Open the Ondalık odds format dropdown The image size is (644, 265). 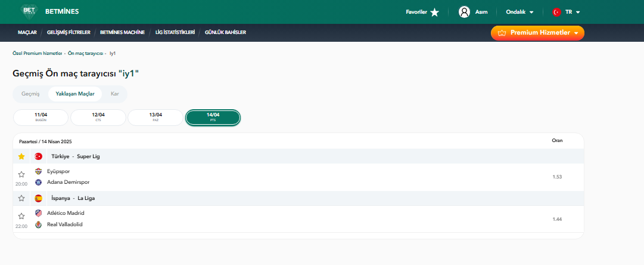pos(519,13)
